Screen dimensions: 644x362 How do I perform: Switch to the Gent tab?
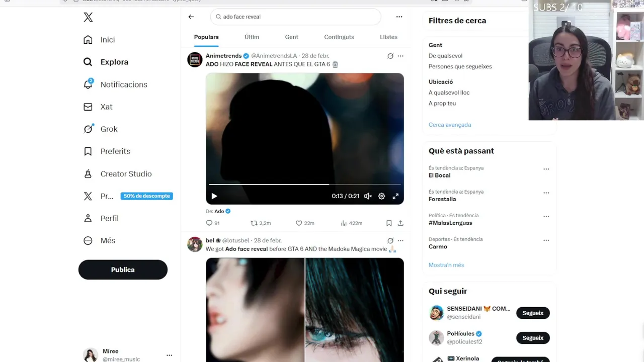291,37
